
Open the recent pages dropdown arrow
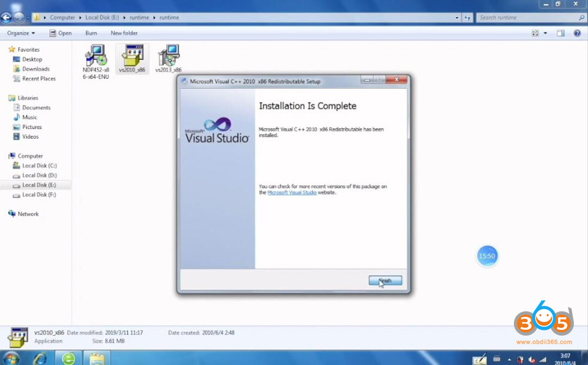coord(28,18)
